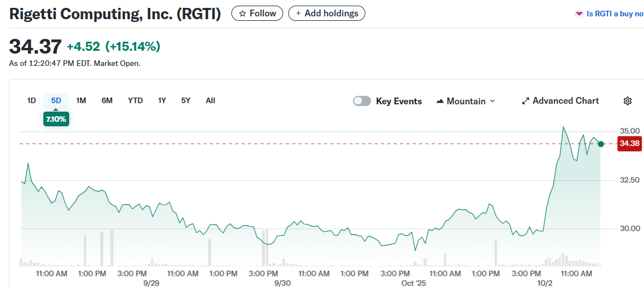This screenshot has height=287, width=644.
Task: Choose the 5Y time range
Action: [186, 100]
